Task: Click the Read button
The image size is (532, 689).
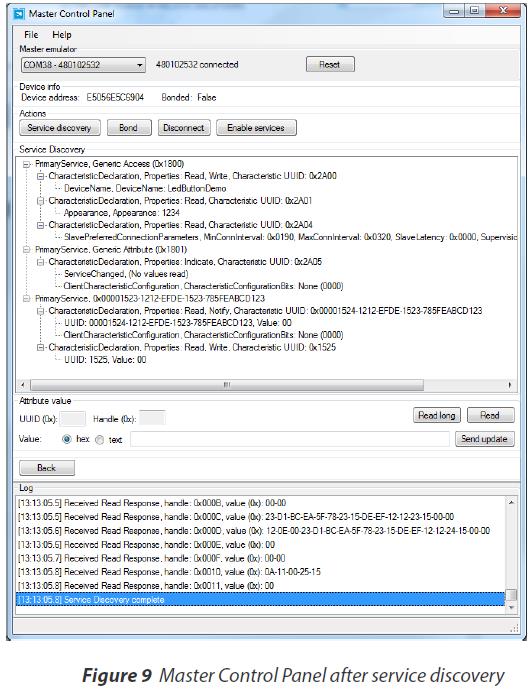Action: click(490, 416)
